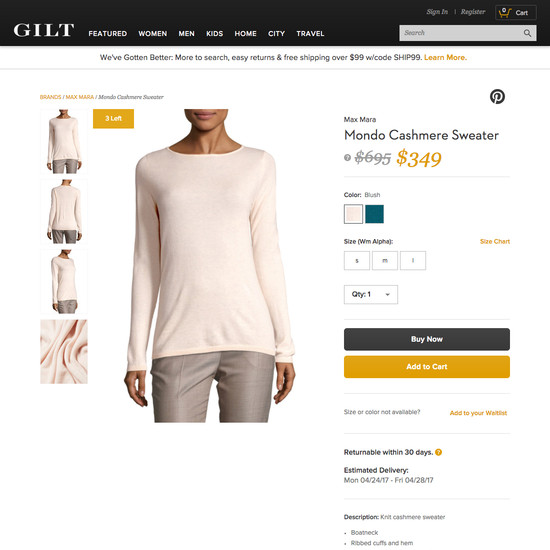This screenshot has height=550, width=550.
Task: Click the Add to Cart button
Action: click(427, 367)
